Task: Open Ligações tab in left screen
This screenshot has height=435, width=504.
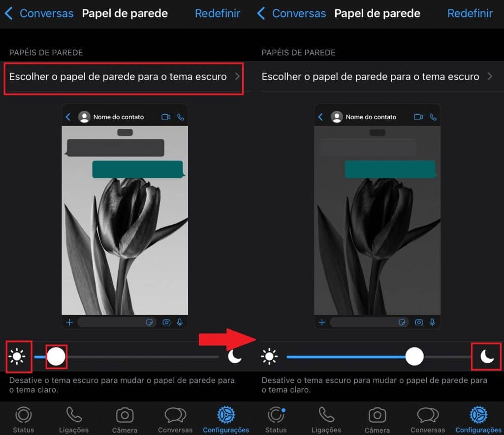Action: [x=74, y=420]
